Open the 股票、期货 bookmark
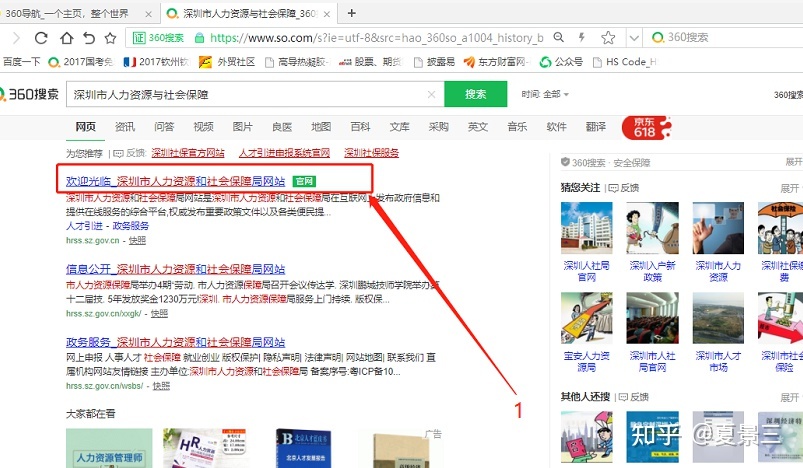Viewport: 803px width, 468px height. pos(371,62)
